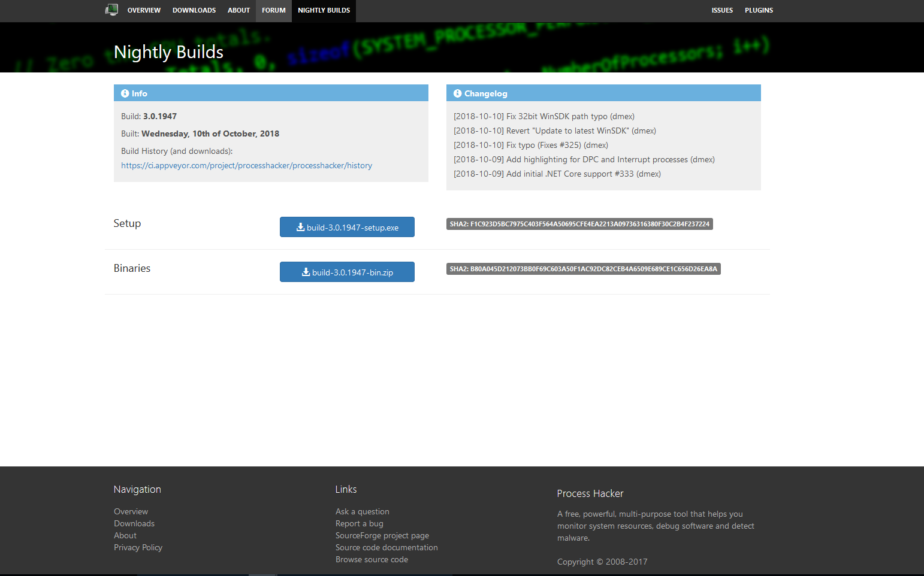Viewport: 924px width, 576px height.
Task: Click the Browse source code link
Action: [372, 559]
